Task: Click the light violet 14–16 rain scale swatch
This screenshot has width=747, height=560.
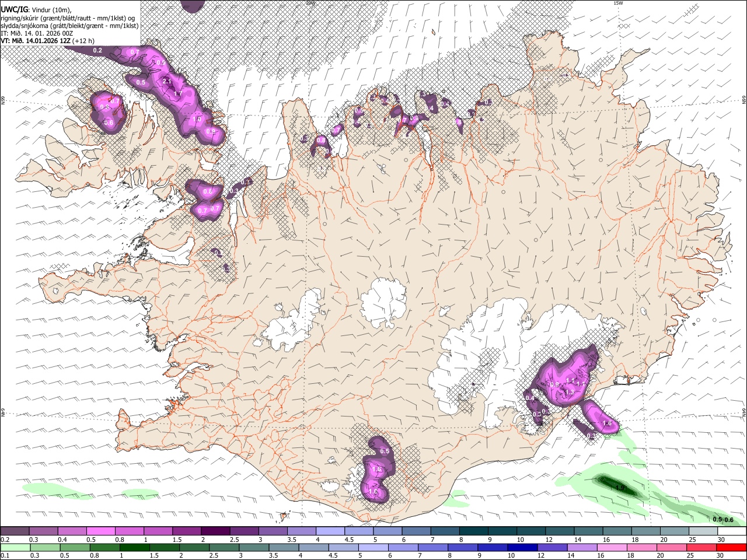Action: click(x=582, y=547)
